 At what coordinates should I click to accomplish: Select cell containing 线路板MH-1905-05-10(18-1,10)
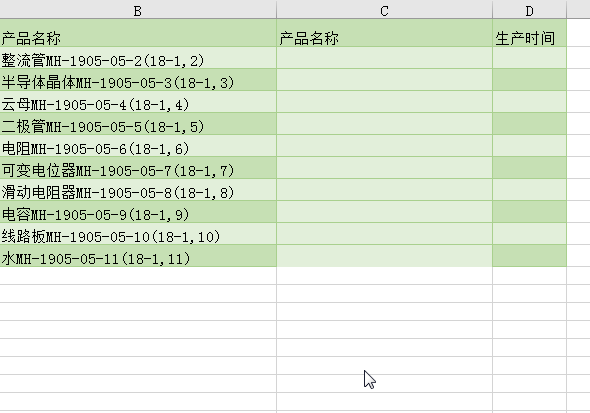point(138,234)
